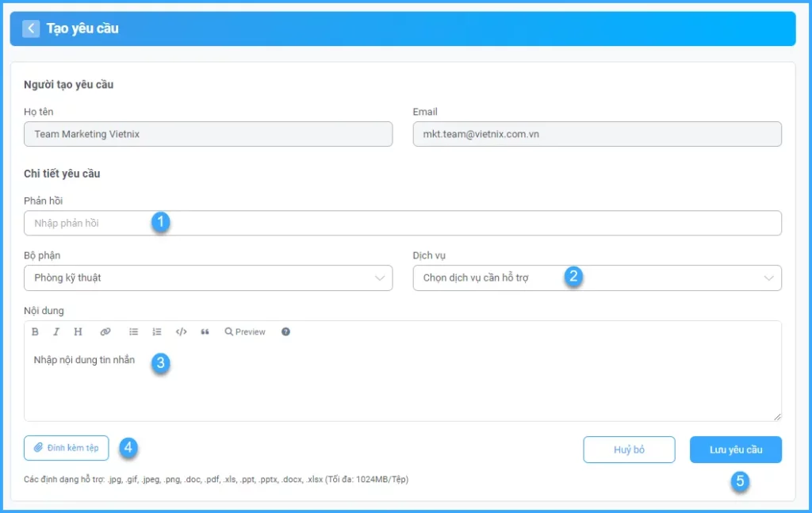Focus the Nội dung message text area
This screenshot has height=513, width=812.
coord(402,385)
